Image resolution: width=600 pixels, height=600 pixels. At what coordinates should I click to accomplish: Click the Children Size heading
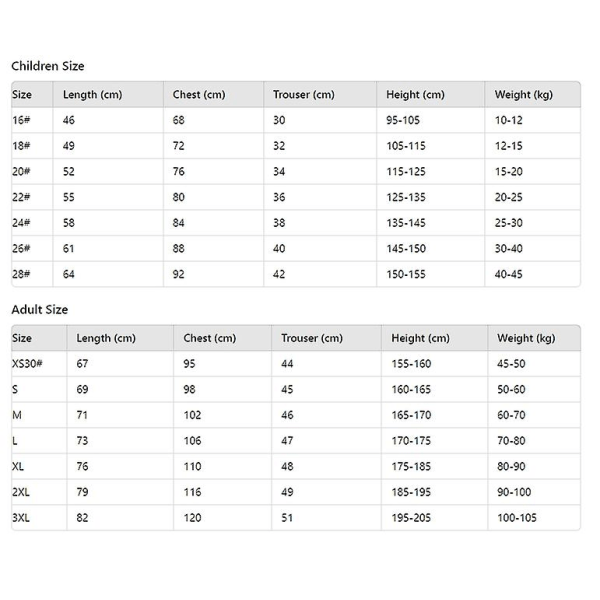48,66
